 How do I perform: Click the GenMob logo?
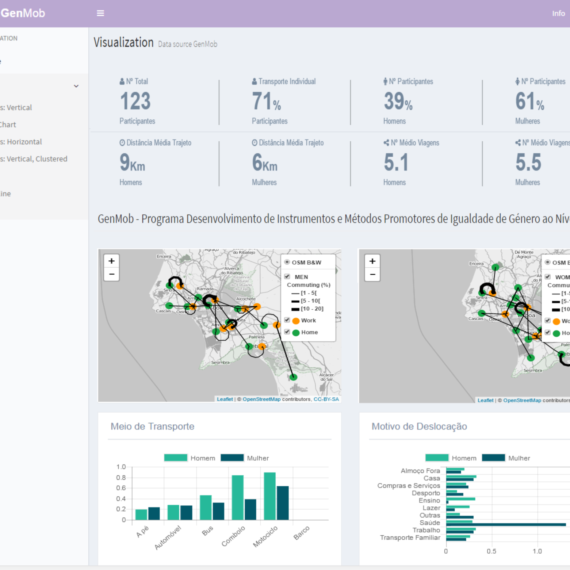23,13
